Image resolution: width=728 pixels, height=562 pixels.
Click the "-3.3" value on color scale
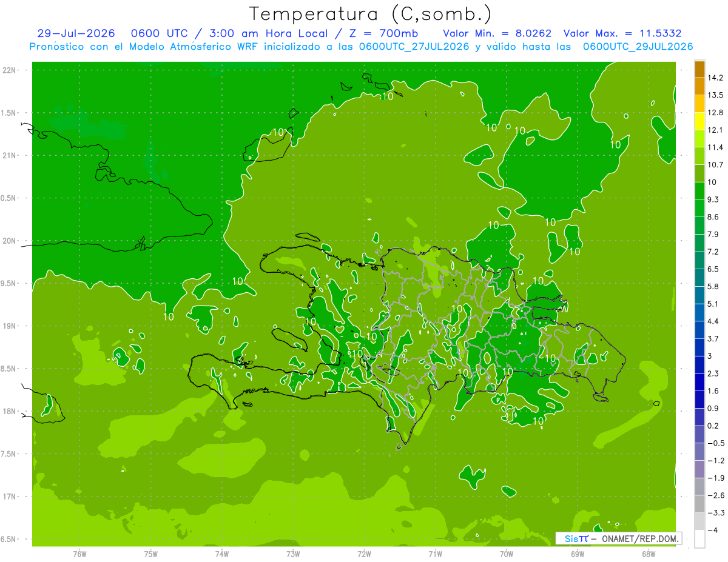click(x=715, y=513)
